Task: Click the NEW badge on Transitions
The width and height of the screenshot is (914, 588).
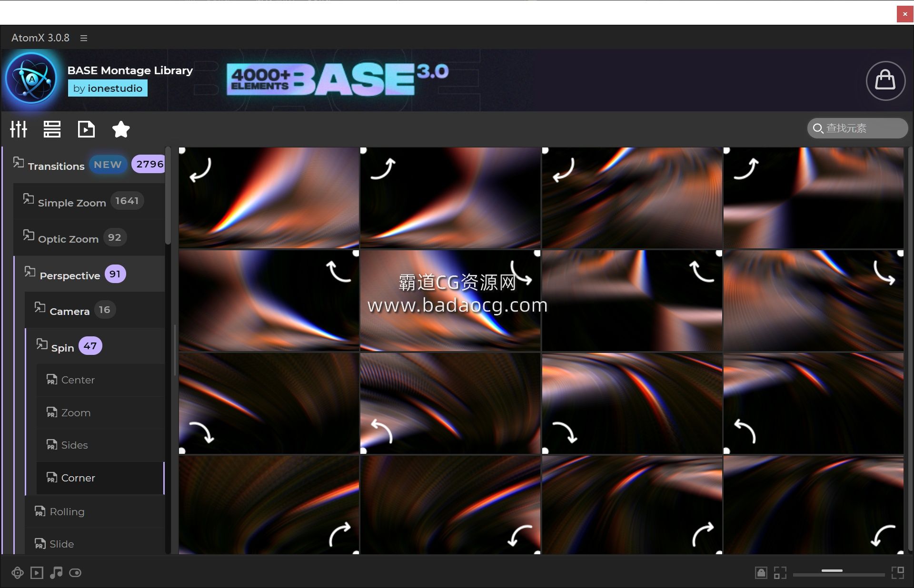Action: [108, 165]
